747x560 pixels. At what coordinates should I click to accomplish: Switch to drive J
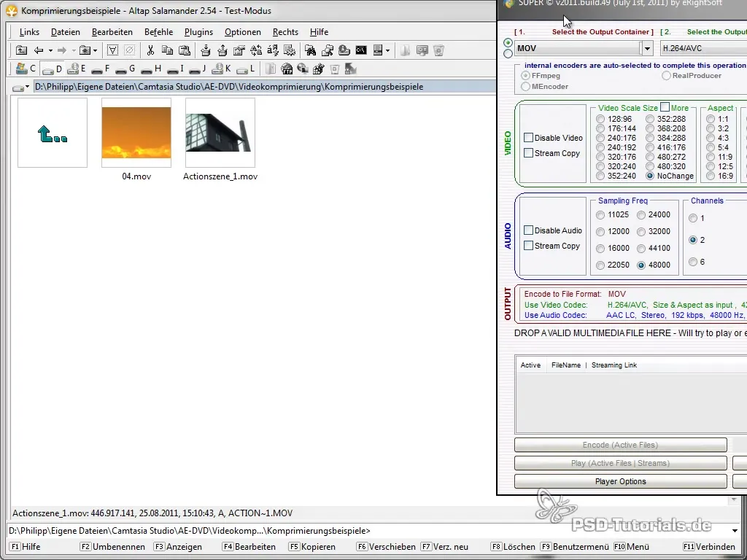197,69
